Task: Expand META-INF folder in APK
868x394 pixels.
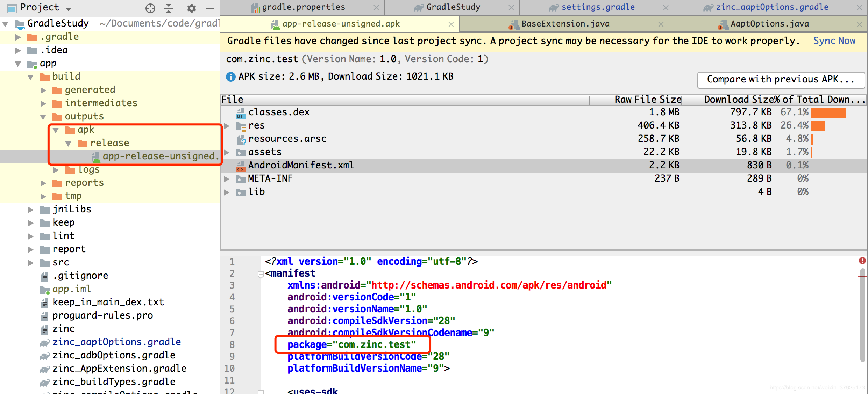Action: 227,179
